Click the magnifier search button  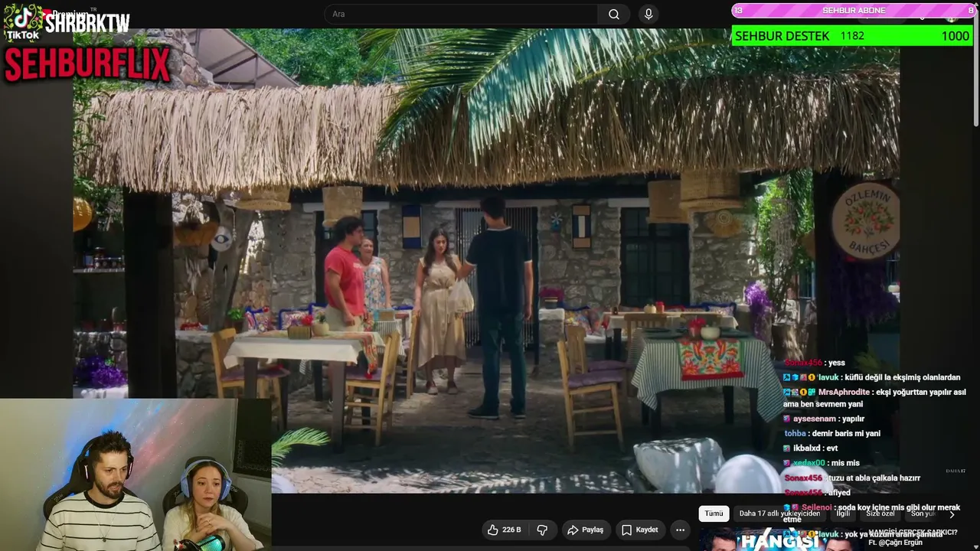coord(613,14)
